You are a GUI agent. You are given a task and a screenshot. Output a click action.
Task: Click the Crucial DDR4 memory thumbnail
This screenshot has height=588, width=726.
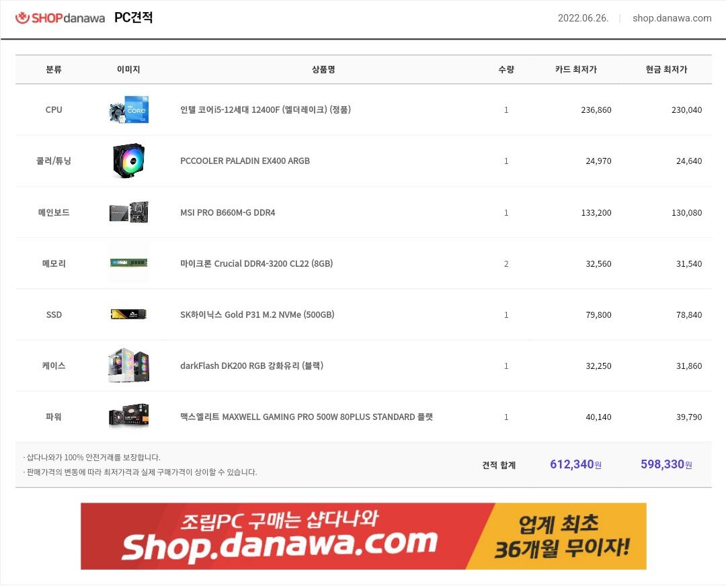click(x=128, y=263)
